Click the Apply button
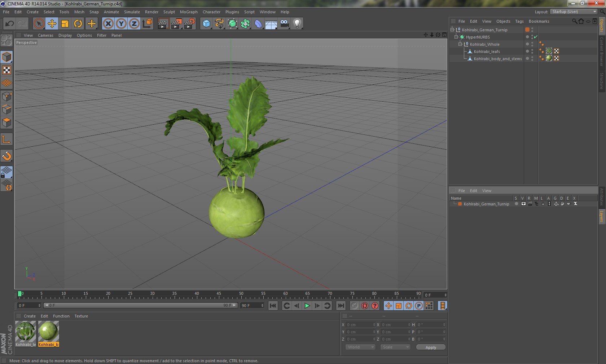Viewport: 606px width, 364px height. [431, 347]
